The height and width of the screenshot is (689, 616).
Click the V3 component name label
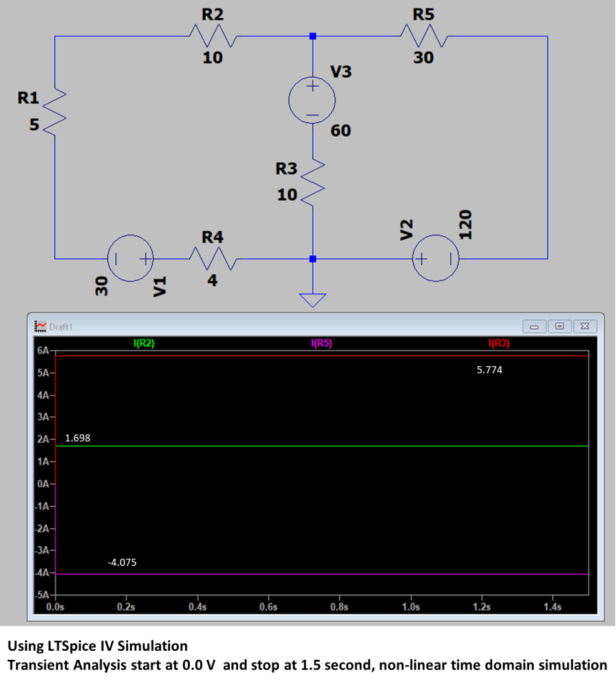[341, 72]
